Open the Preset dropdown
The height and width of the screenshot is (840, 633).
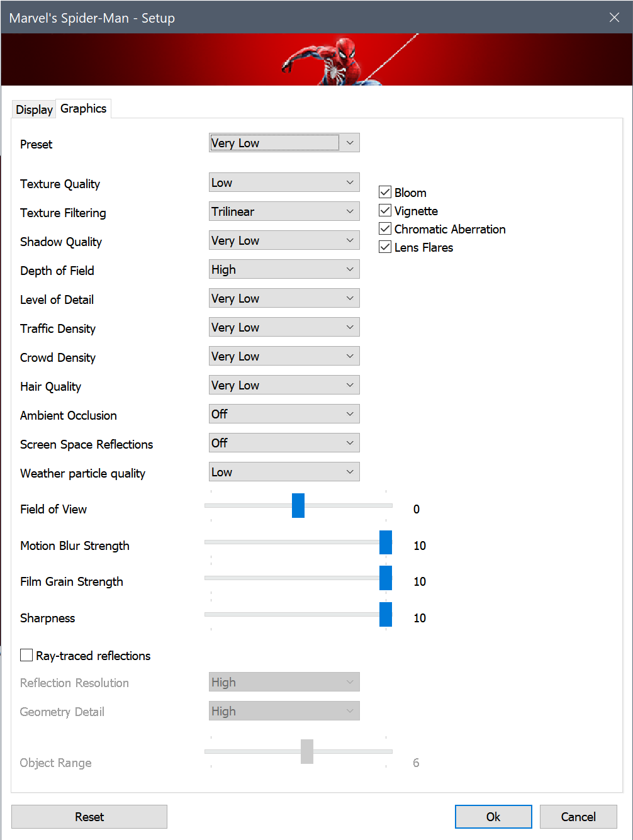(284, 143)
